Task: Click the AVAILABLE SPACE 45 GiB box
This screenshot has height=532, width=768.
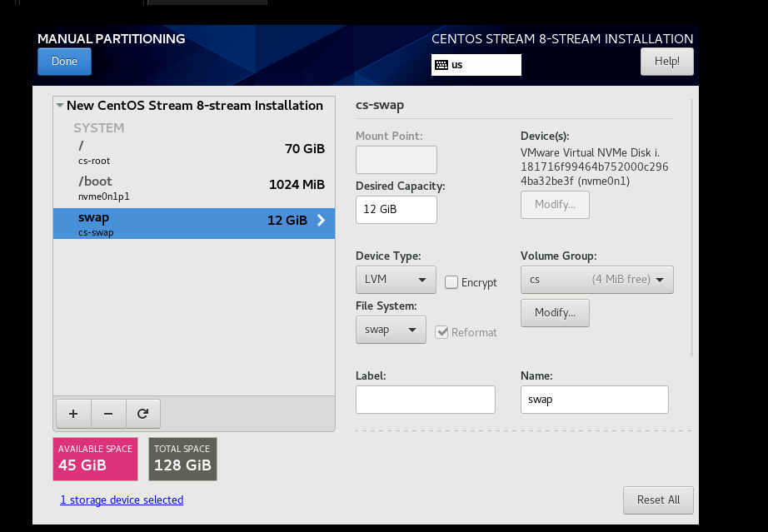Action: [x=95, y=459]
